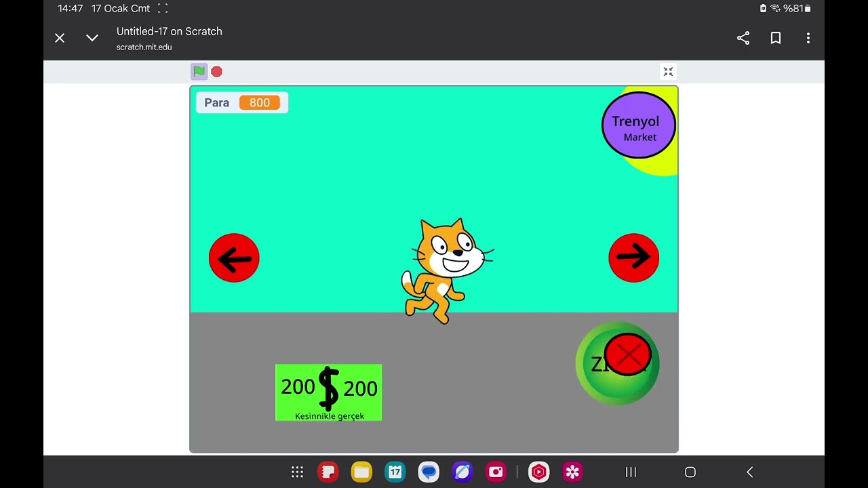Click the 200 dollar green banknote
868x488 pixels.
click(x=329, y=392)
